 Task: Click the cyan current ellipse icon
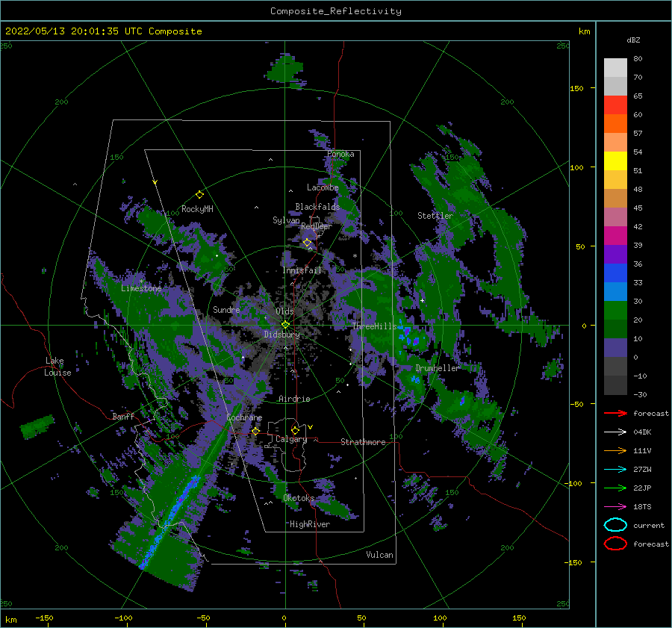coord(615,525)
